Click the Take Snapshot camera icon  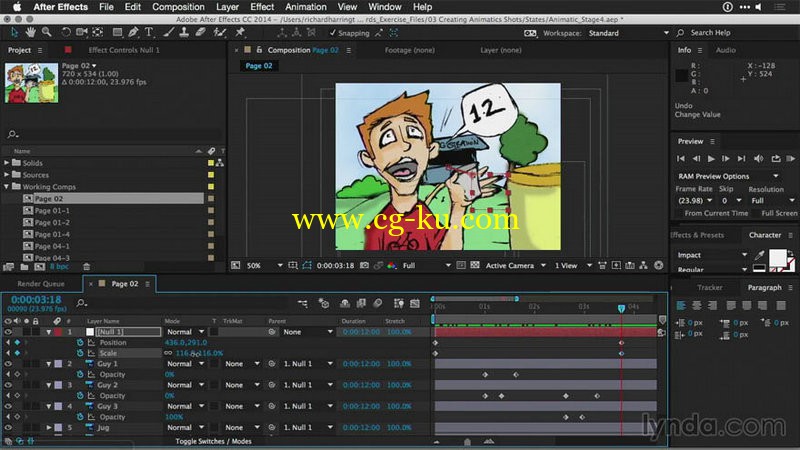[x=364, y=265]
